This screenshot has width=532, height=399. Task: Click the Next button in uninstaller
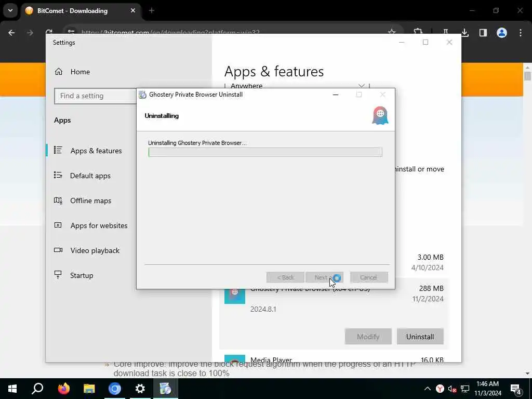pyautogui.click(x=324, y=277)
